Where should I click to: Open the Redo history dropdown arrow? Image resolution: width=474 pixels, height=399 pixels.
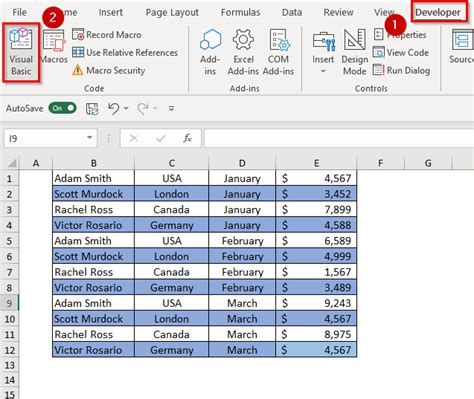[x=155, y=108]
